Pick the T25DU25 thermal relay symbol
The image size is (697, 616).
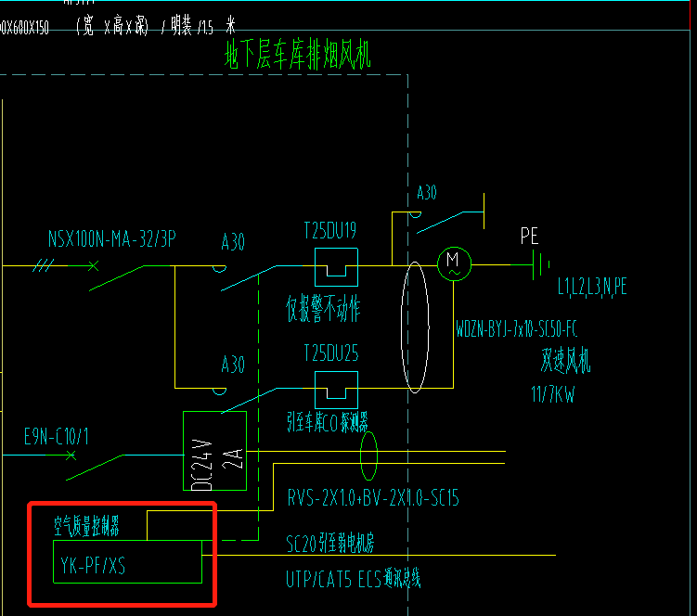coord(336,387)
